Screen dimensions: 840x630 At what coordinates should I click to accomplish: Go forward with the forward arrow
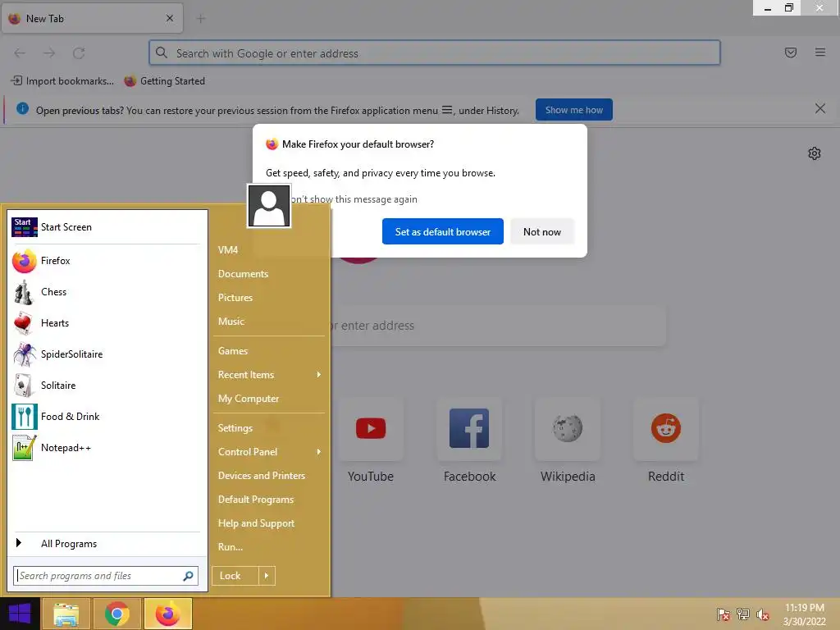click(49, 53)
